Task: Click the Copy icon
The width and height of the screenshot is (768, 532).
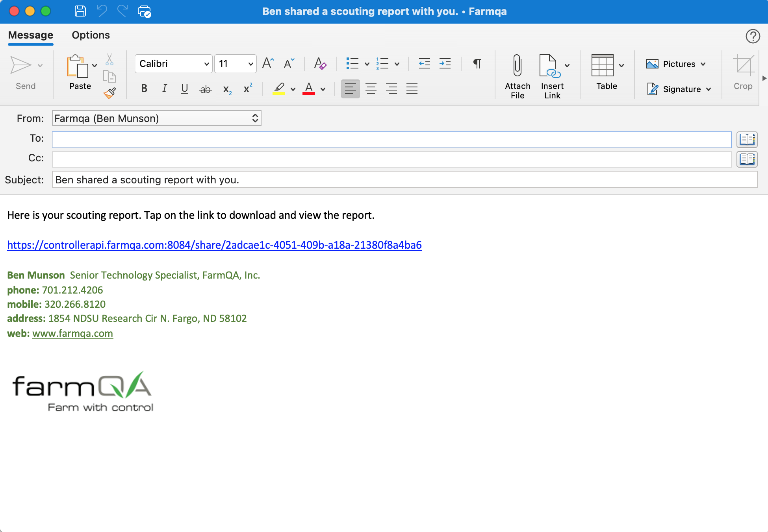Action: 109,76
